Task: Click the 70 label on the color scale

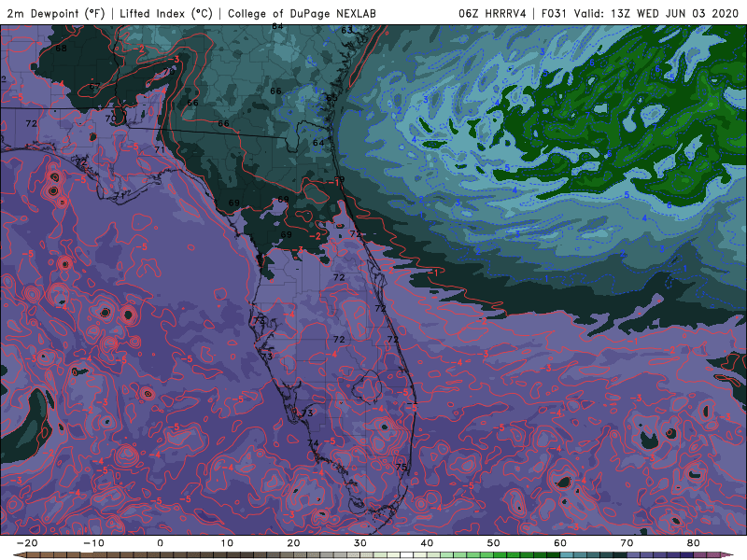Action: pyautogui.click(x=627, y=543)
